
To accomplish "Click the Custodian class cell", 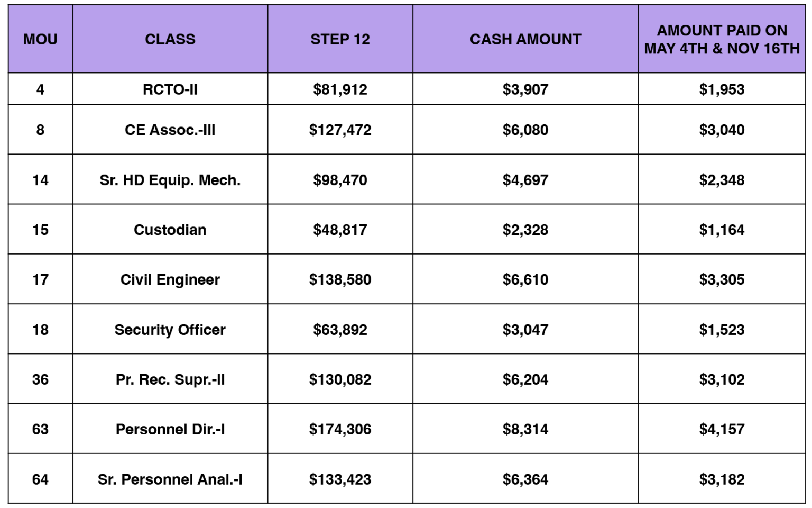I will [x=170, y=230].
